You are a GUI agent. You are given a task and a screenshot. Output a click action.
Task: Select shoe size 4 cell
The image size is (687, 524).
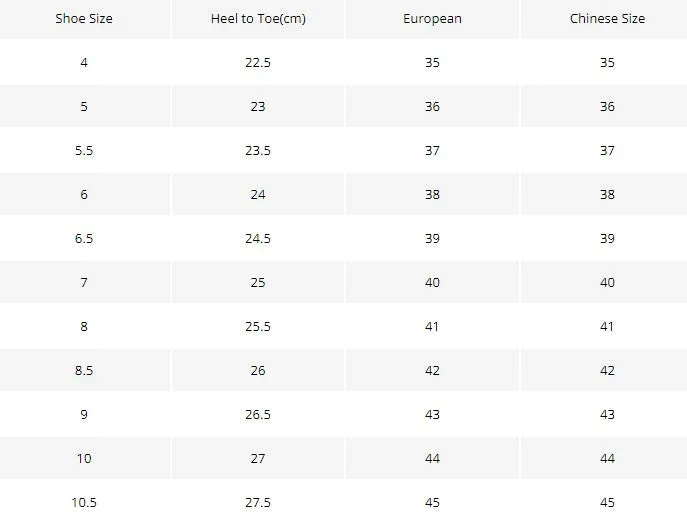click(84, 63)
